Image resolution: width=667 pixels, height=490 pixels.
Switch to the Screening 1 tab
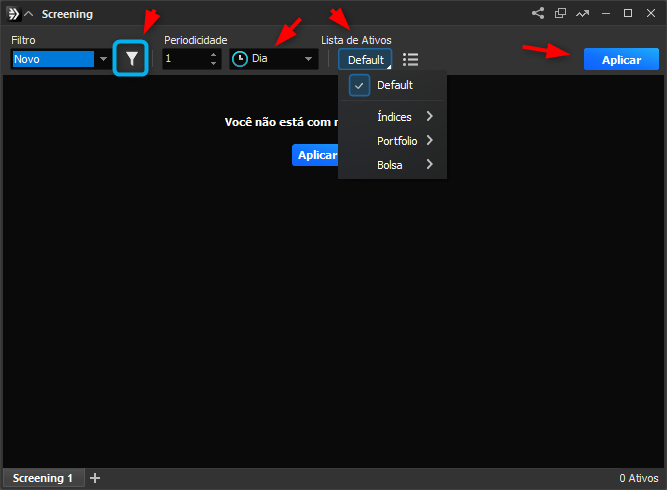click(43, 478)
